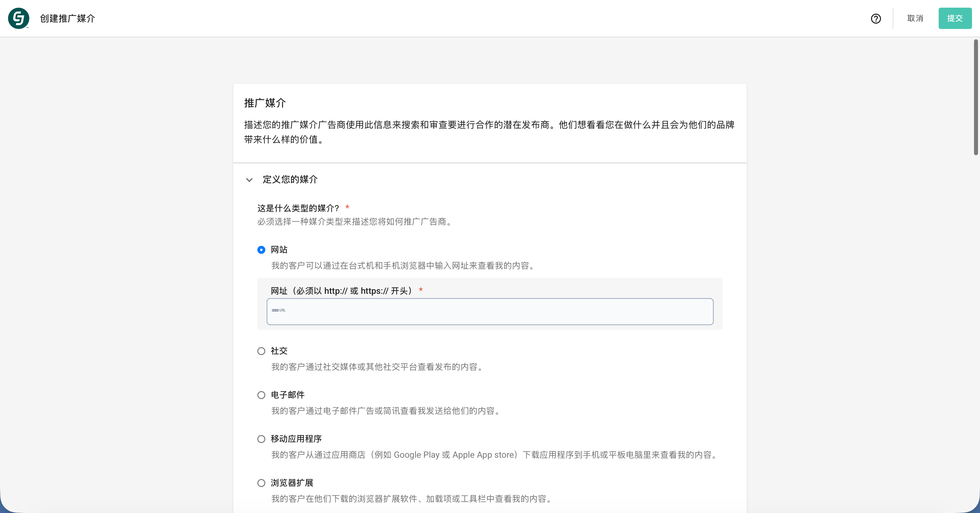Viewport: 980px width, 513px height.
Task: Click the 推广媒介 heading
Action: (265, 103)
